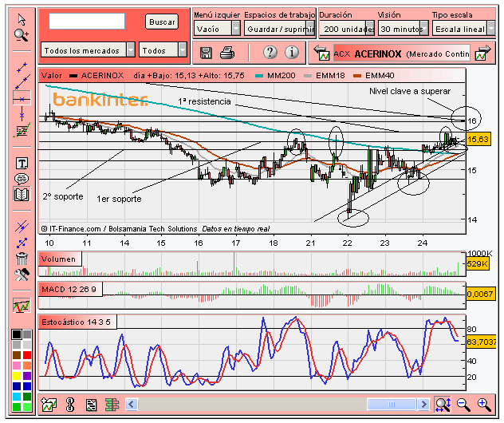This screenshot has width=504, height=423.
Task: Click the 529K volume value label
Action: 478,264
